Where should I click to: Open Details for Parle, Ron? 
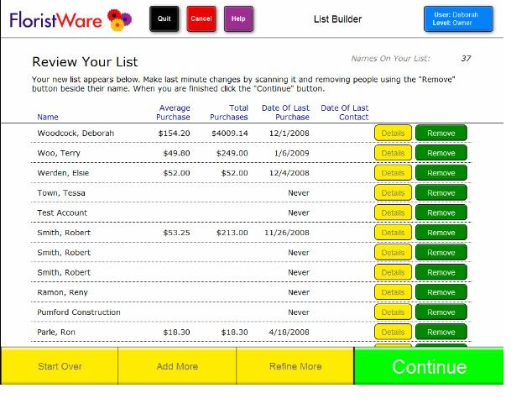pos(393,332)
